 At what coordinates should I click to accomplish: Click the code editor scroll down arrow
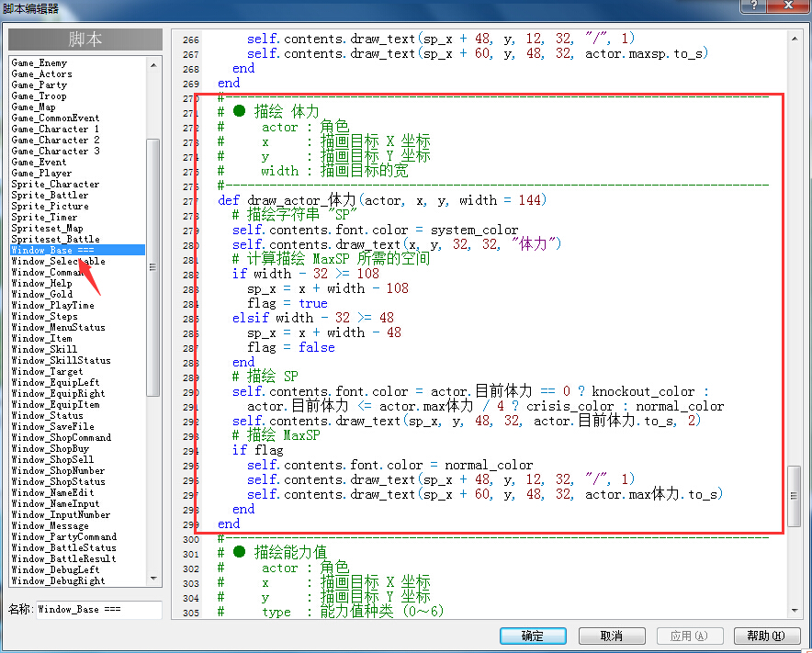(795, 611)
